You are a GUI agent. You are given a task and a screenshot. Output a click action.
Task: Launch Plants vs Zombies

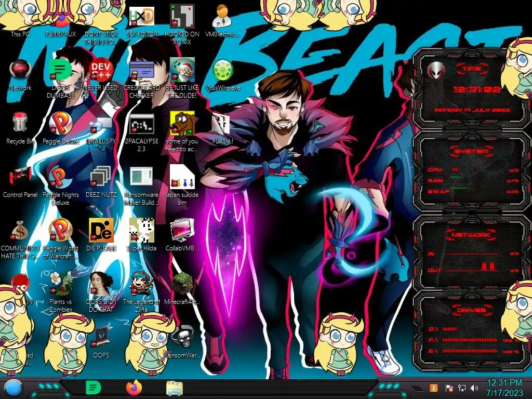(x=61, y=292)
